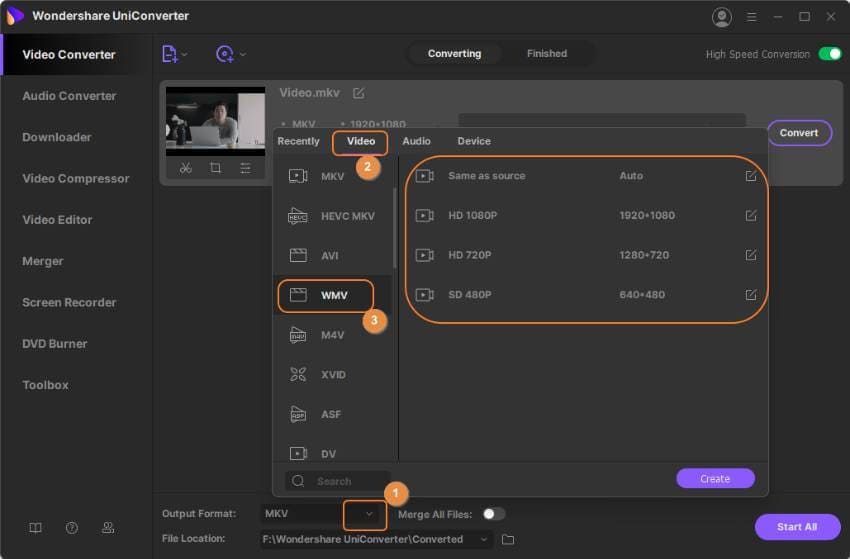The height and width of the screenshot is (559, 850).
Task: Switch to the Converting tab
Action: (454, 54)
